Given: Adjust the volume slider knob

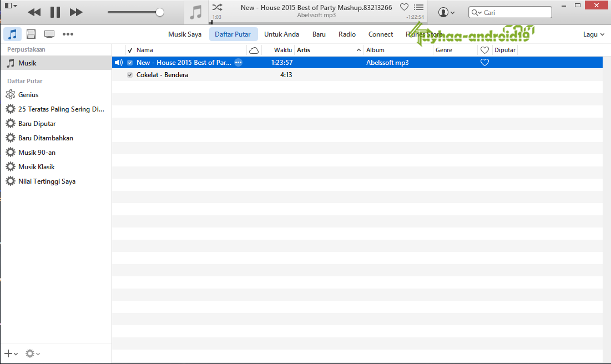Looking at the screenshot, I should 159,12.
